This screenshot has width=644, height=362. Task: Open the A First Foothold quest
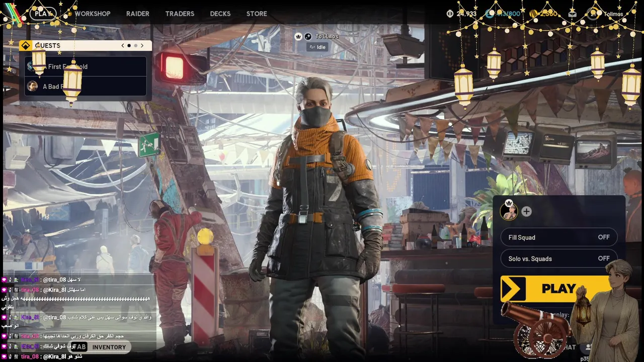click(85, 66)
